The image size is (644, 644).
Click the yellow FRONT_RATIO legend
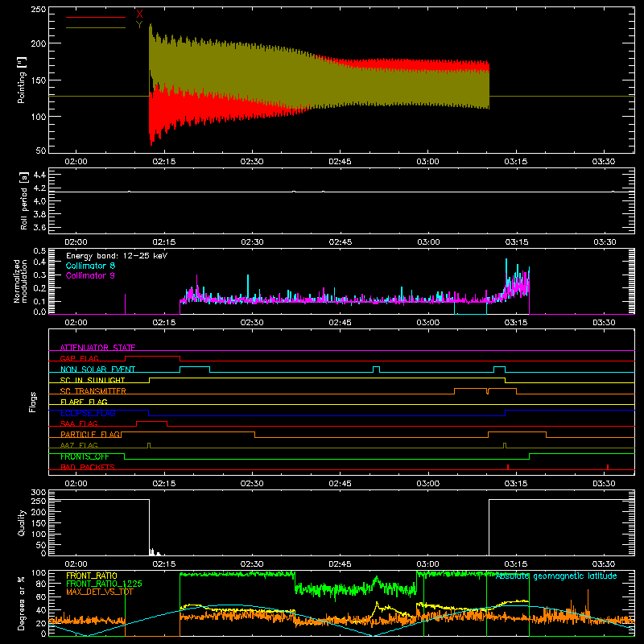tap(92, 576)
